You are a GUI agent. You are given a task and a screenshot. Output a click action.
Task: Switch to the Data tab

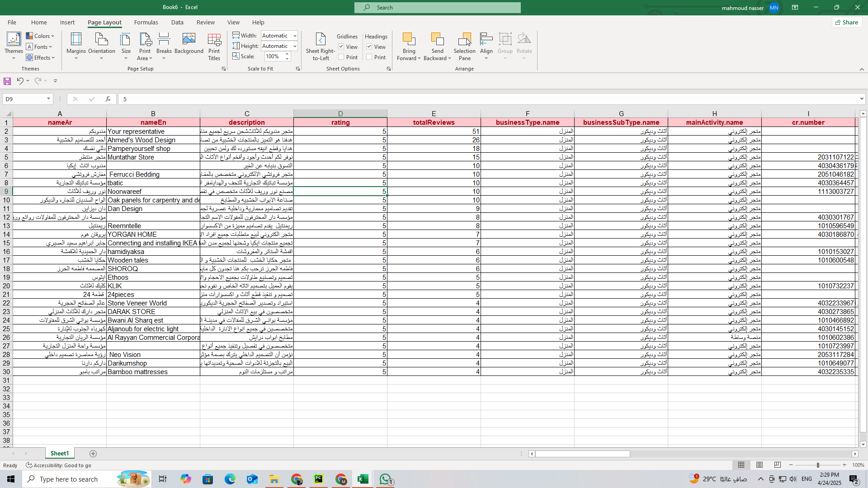(177, 22)
